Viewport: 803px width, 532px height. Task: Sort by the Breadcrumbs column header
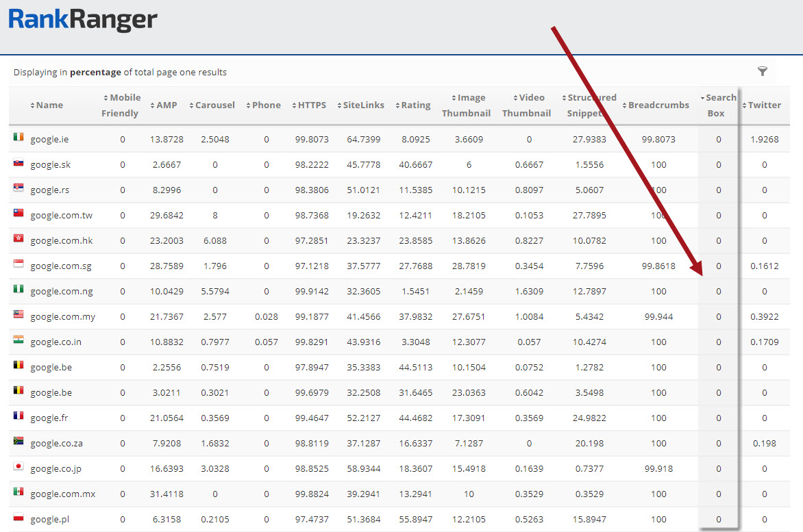(658, 105)
